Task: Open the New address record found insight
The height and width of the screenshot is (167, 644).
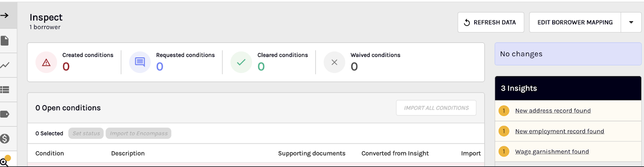Action: point(553,111)
